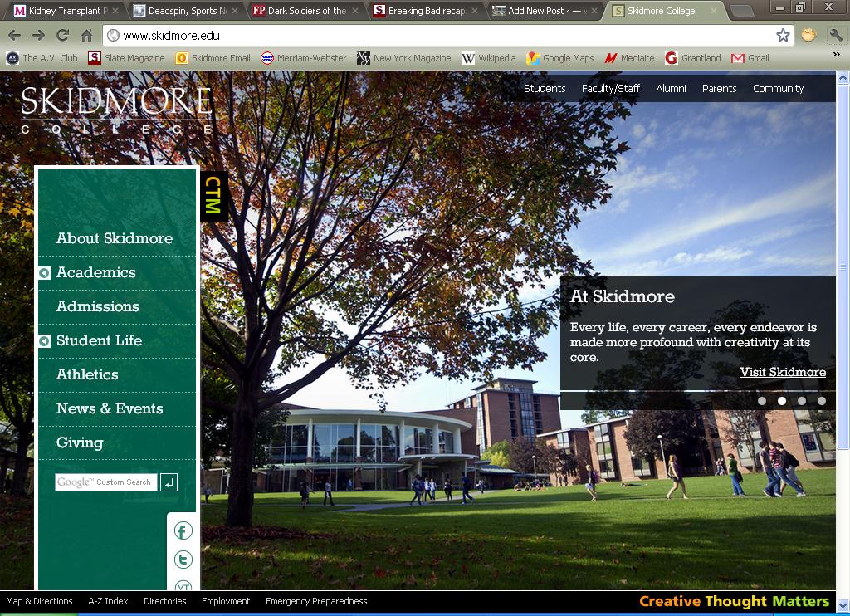The width and height of the screenshot is (850, 616).
Task: Select the first slideshow dot
Action: tap(762, 401)
